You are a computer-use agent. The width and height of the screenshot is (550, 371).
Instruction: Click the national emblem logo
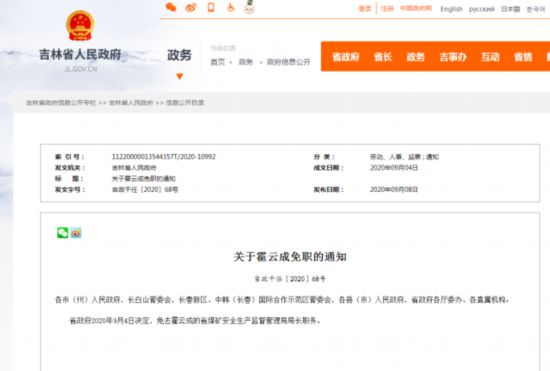pos(80,26)
